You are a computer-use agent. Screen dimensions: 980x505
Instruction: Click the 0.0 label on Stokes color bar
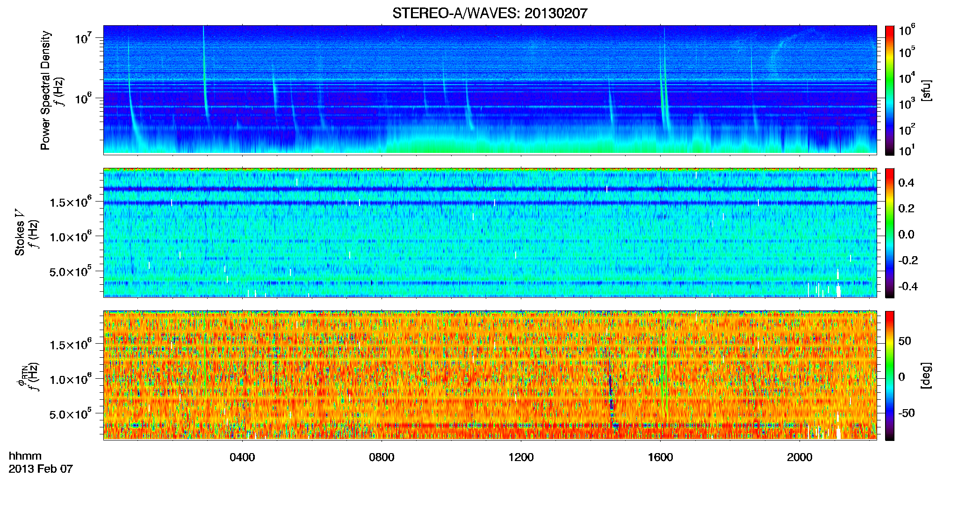(907, 235)
